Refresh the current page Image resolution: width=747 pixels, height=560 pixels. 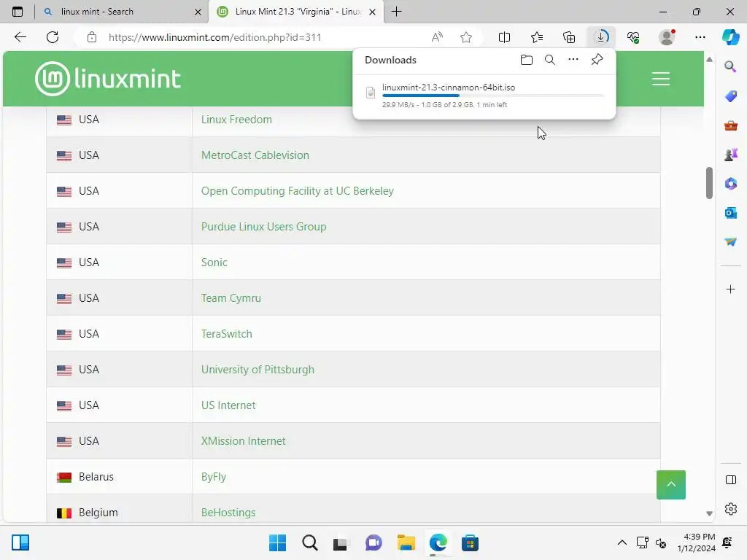coord(53,37)
